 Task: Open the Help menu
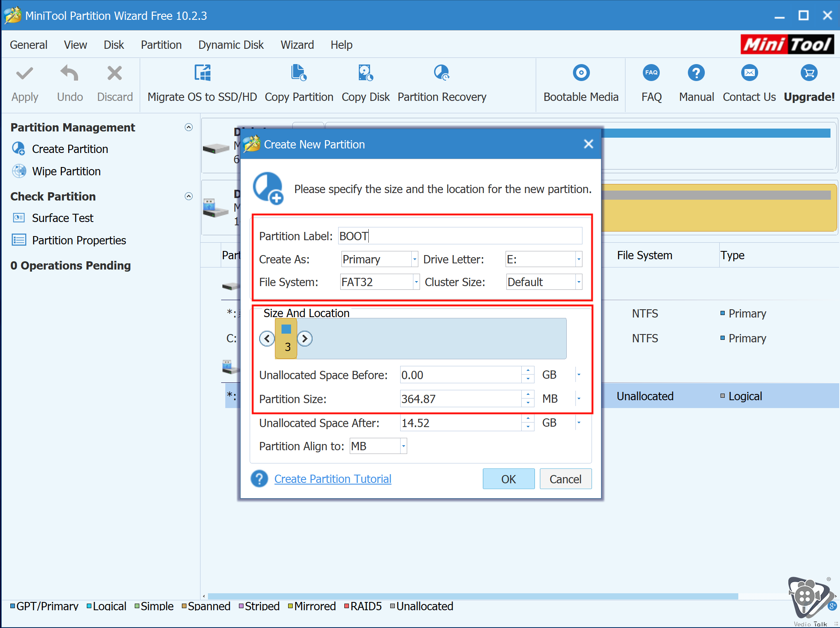(341, 45)
